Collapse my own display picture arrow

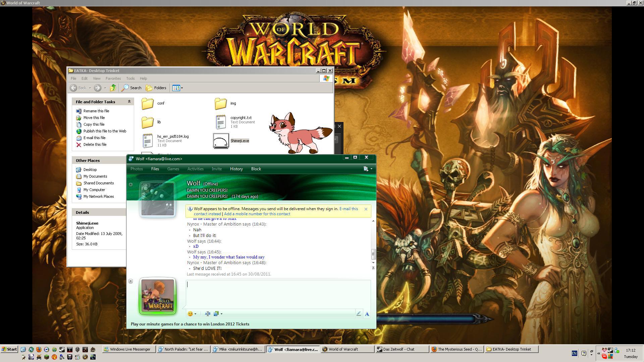(131, 281)
